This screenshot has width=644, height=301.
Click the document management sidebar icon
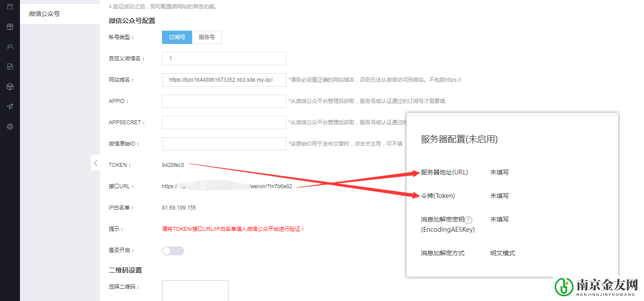click(x=10, y=66)
